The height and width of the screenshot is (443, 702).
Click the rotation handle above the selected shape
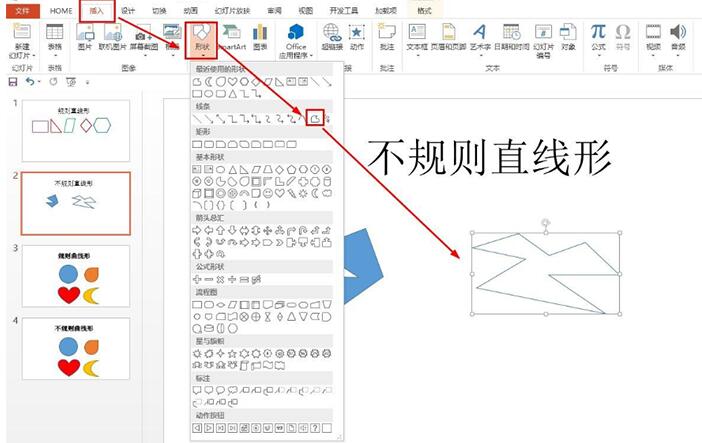(x=545, y=223)
